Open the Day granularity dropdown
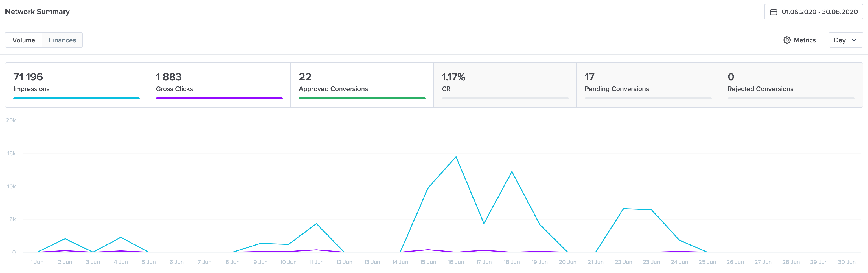The width and height of the screenshot is (868, 273). pos(845,40)
